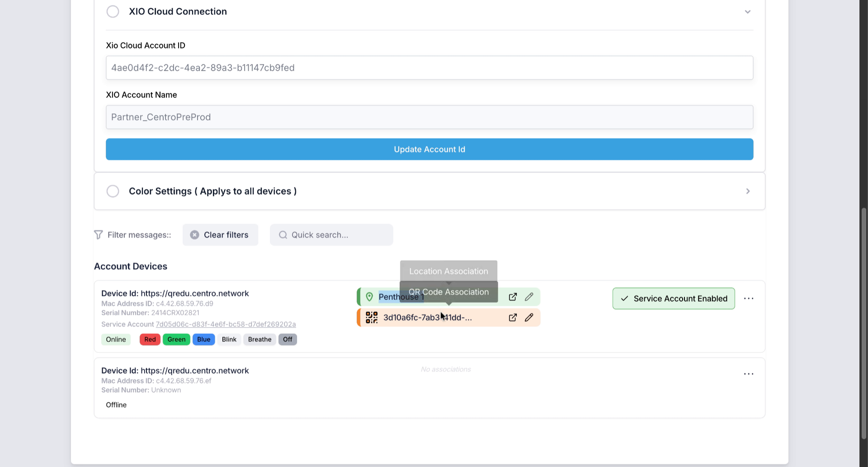Expand Color Settings section chevron

(748, 191)
